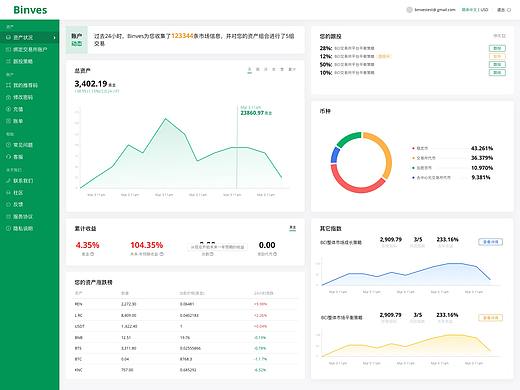Click the 4.35% return value

[x=87, y=245]
